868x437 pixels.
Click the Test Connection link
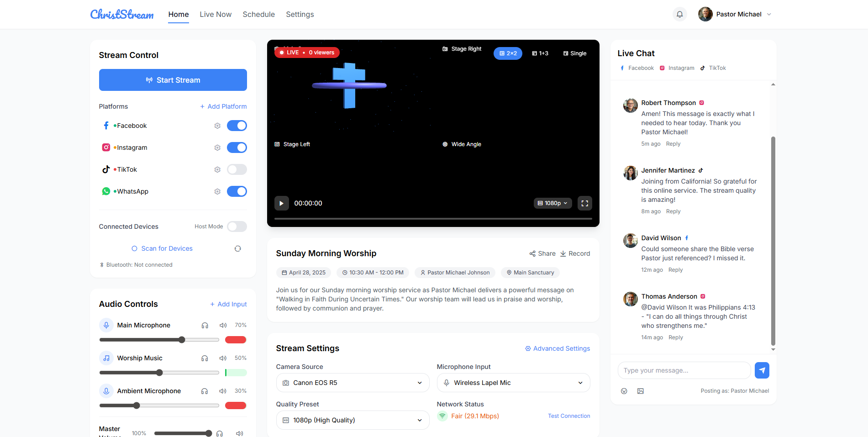point(569,416)
